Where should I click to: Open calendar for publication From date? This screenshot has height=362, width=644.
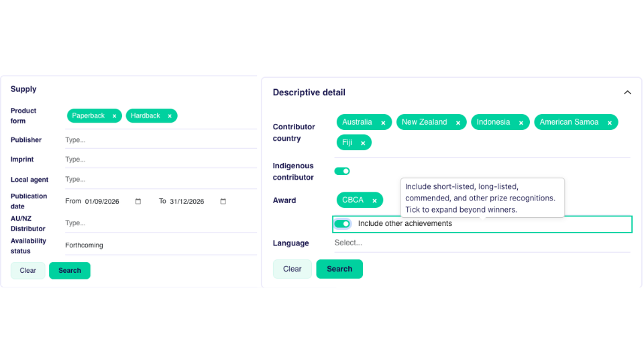[x=138, y=201]
